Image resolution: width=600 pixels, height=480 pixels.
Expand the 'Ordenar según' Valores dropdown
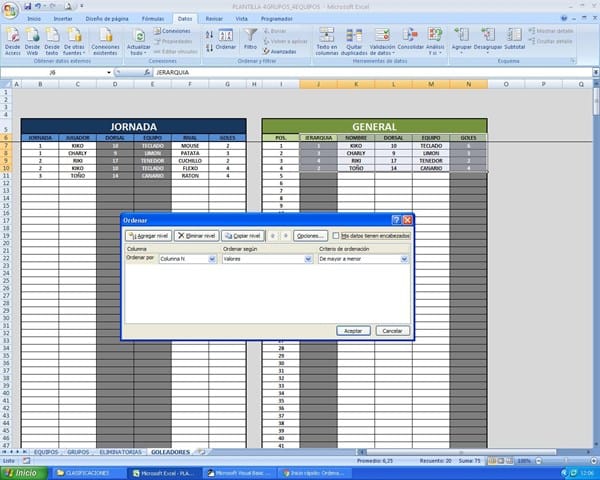tap(309, 258)
